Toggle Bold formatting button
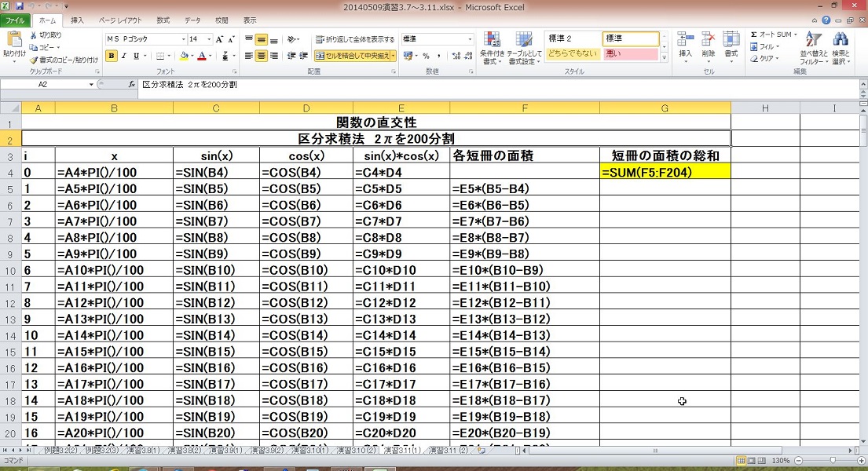This screenshot has width=868, height=471. click(x=112, y=56)
